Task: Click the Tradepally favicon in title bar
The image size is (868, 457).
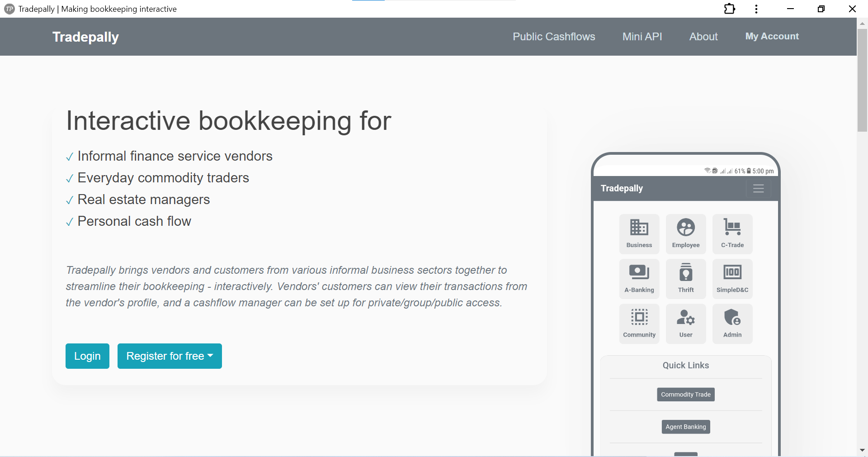Action: (9, 9)
